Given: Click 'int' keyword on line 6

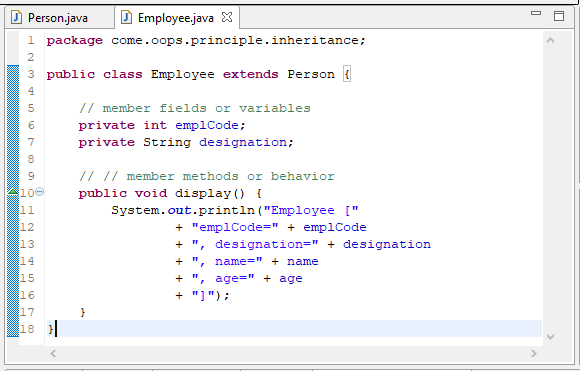Looking at the screenshot, I should 155,125.
